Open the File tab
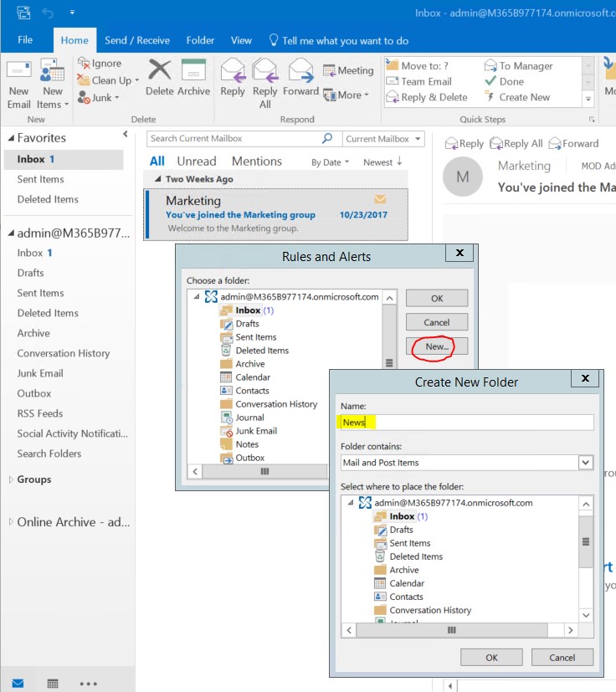The height and width of the screenshot is (692, 616). [25, 40]
